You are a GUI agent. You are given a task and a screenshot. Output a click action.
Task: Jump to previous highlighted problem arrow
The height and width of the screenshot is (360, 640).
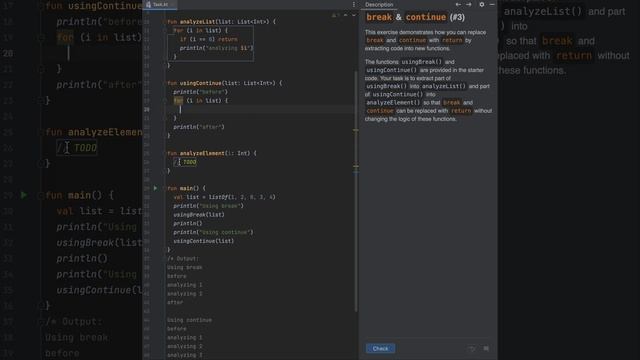point(345,15)
